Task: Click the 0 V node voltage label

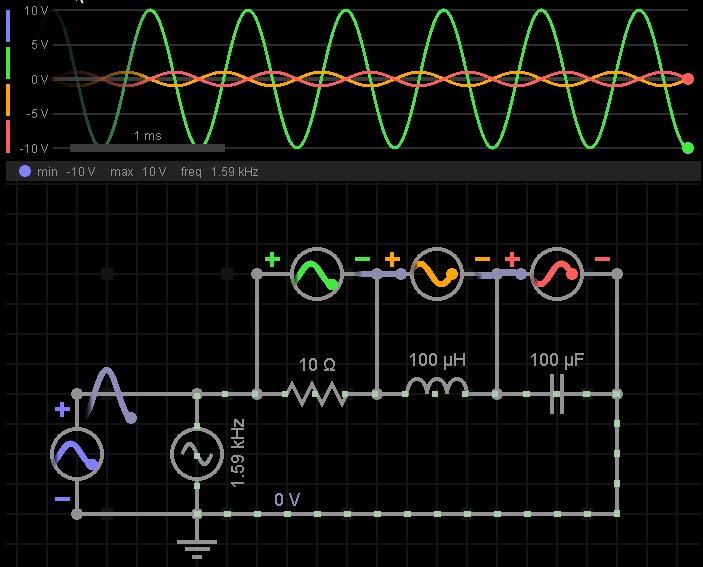Action: tap(287, 500)
